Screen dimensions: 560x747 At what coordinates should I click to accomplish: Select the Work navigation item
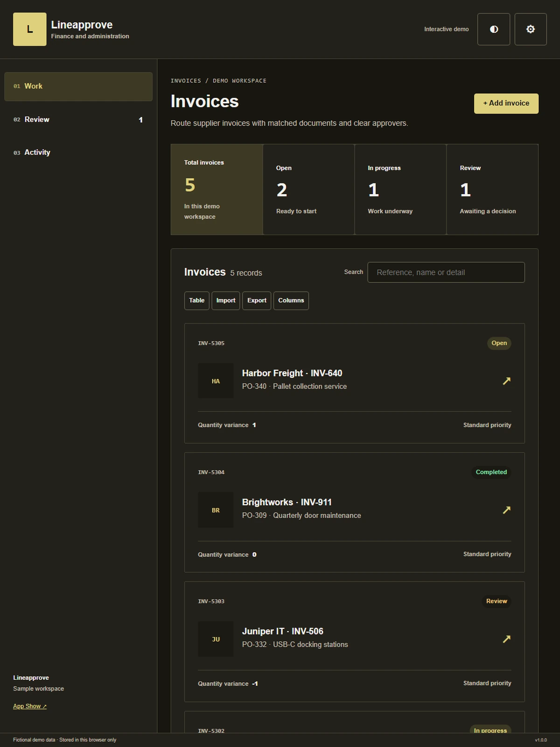pos(78,86)
